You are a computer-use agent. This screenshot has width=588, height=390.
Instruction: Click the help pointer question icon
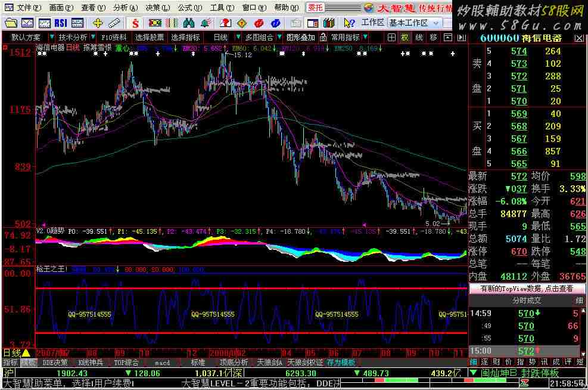(x=349, y=23)
